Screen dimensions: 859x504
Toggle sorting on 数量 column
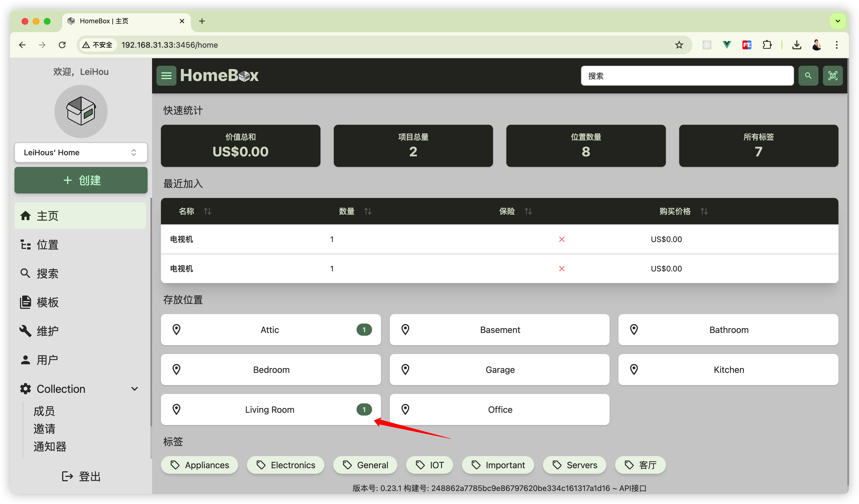[x=367, y=211]
